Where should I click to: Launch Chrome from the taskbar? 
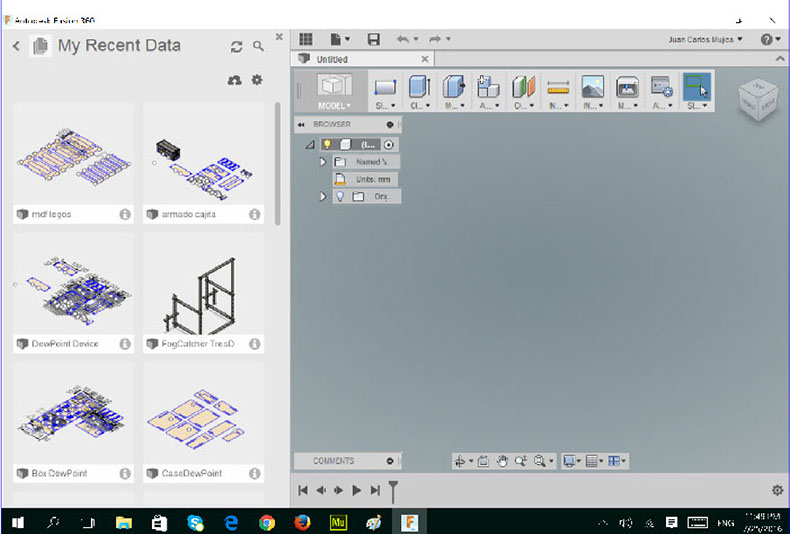(267, 523)
